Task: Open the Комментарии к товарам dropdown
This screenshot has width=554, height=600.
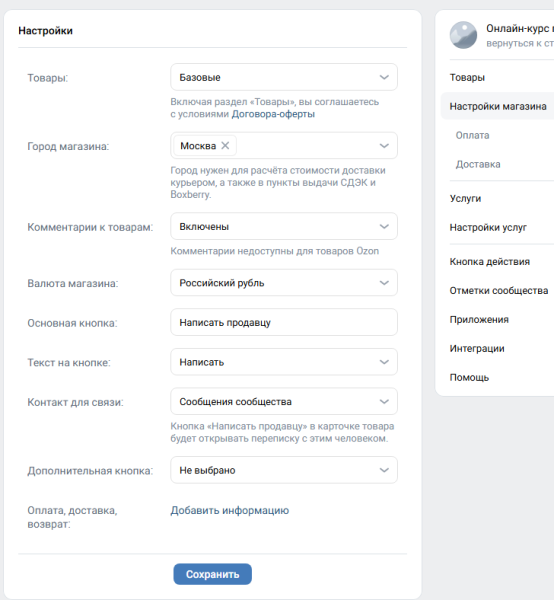Action: 284,227
